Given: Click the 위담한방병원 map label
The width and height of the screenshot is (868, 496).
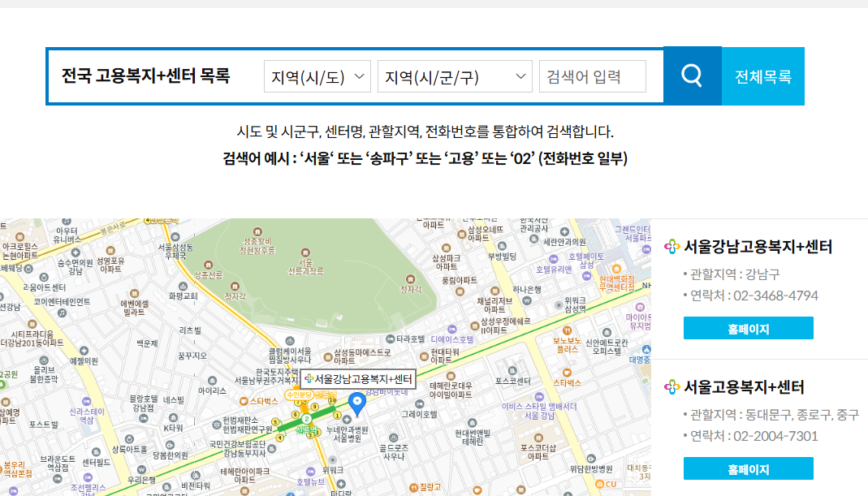Looking at the screenshot, I should pyautogui.click(x=591, y=469).
